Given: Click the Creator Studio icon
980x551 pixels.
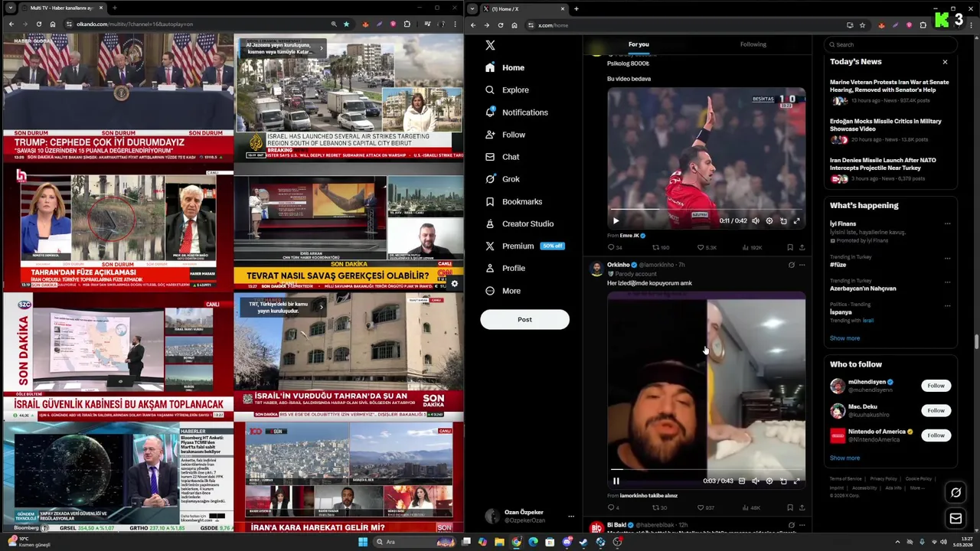Looking at the screenshot, I should [490, 223].
